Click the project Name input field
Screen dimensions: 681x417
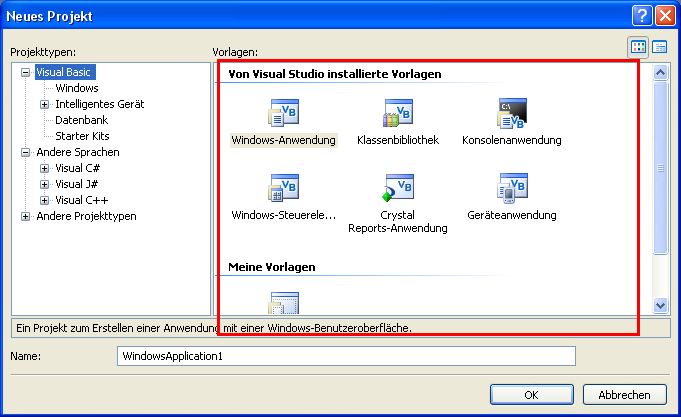coord(346,356)
